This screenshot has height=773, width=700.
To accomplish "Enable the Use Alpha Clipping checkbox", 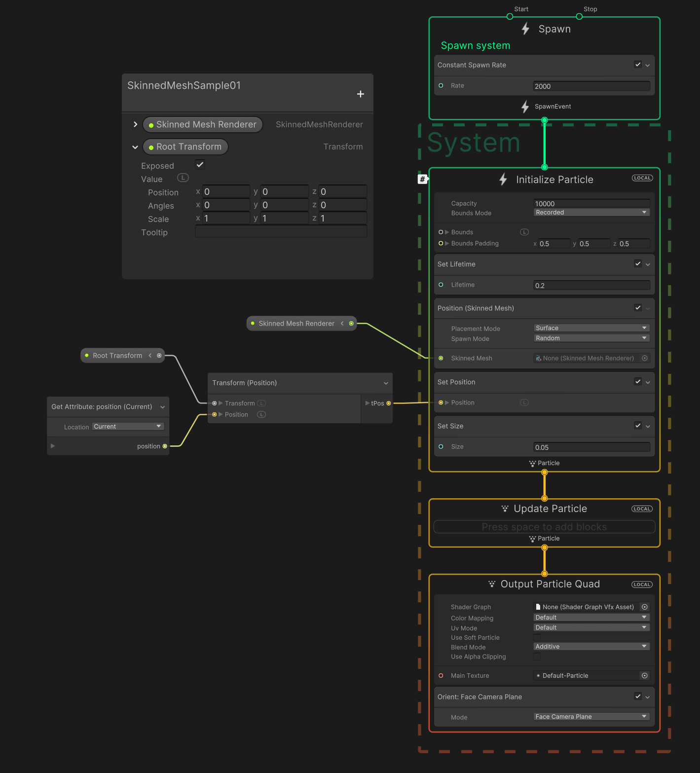I will coord(537,657).
